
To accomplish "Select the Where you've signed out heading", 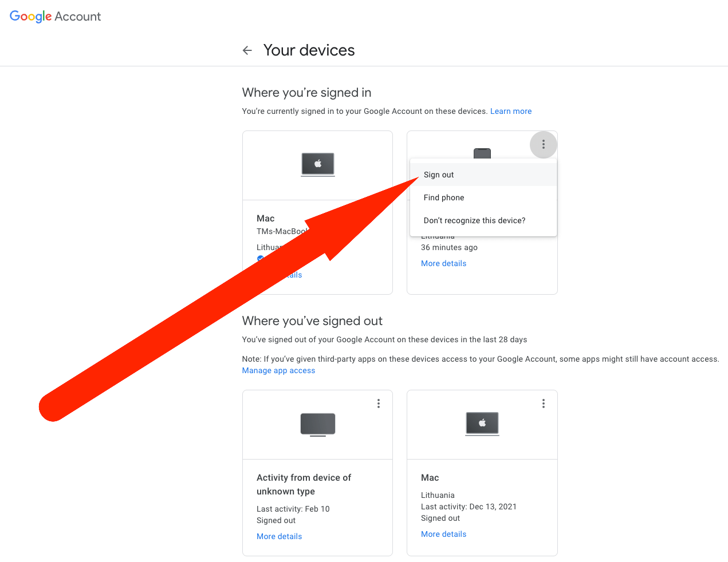I will 312,321.
